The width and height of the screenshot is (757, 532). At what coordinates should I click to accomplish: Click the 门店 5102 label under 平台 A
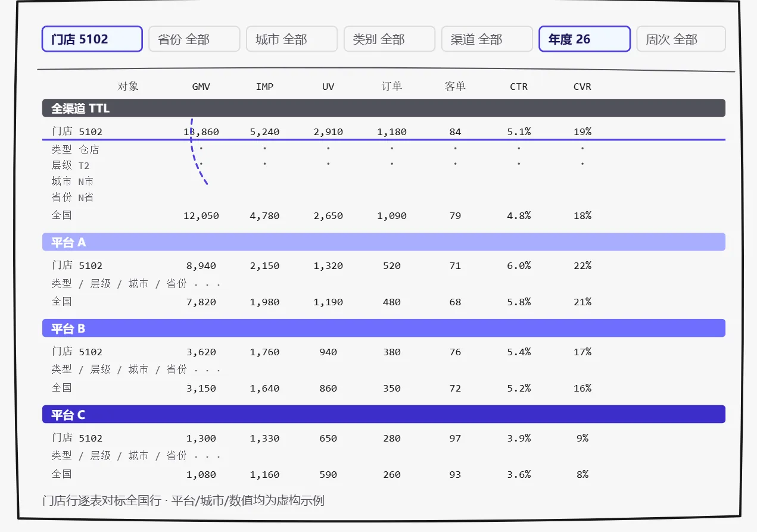(77, 266)
